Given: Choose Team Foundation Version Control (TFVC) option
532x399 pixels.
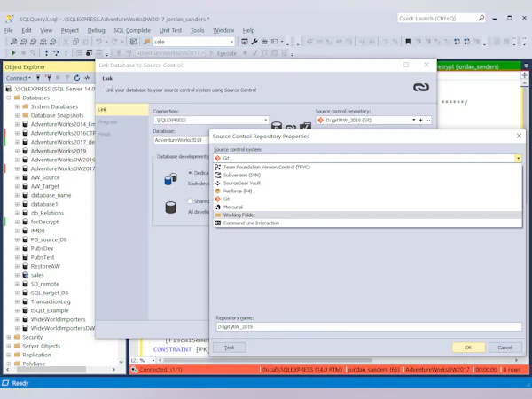Looking at the screenshot, I should [x=368, y=168].
